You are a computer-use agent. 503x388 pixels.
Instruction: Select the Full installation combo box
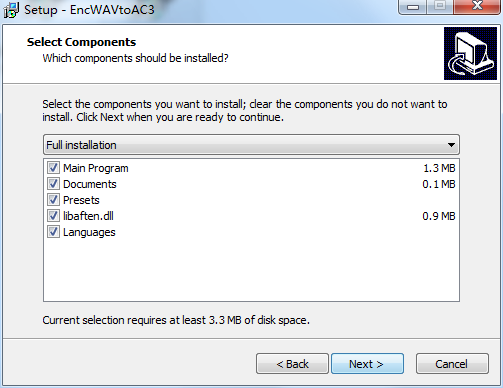[x=251, y=145]
